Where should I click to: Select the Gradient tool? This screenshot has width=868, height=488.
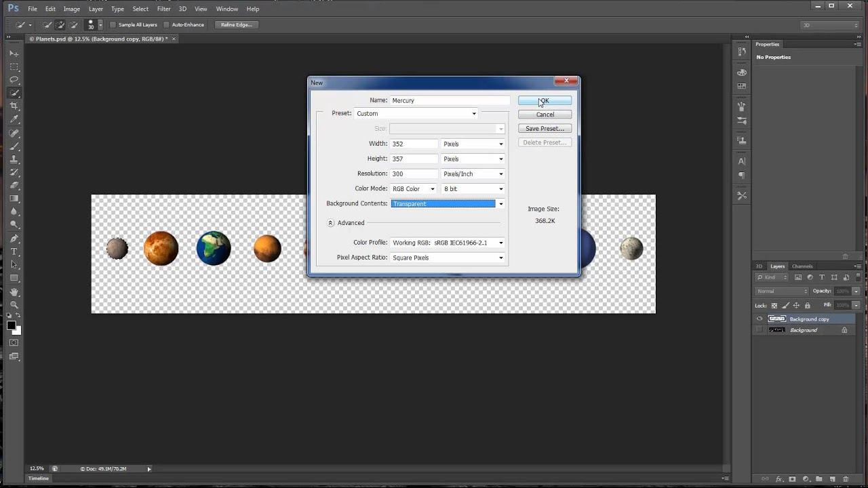pyautogui.click(x=14, y=199)
